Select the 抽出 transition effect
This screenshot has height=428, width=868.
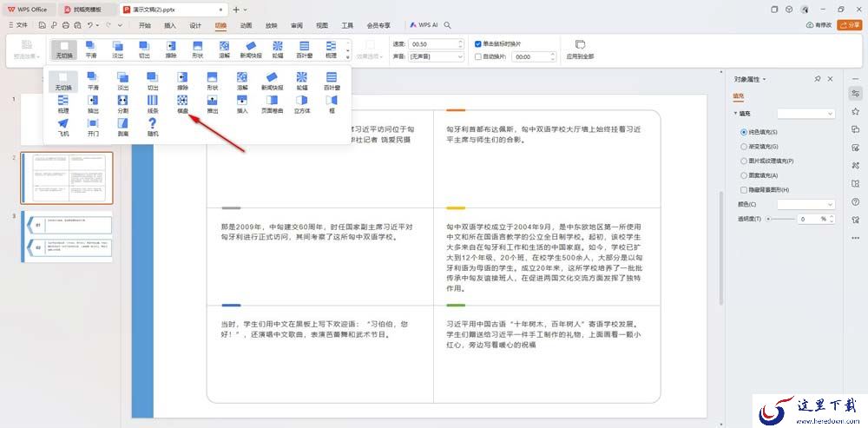93,103
